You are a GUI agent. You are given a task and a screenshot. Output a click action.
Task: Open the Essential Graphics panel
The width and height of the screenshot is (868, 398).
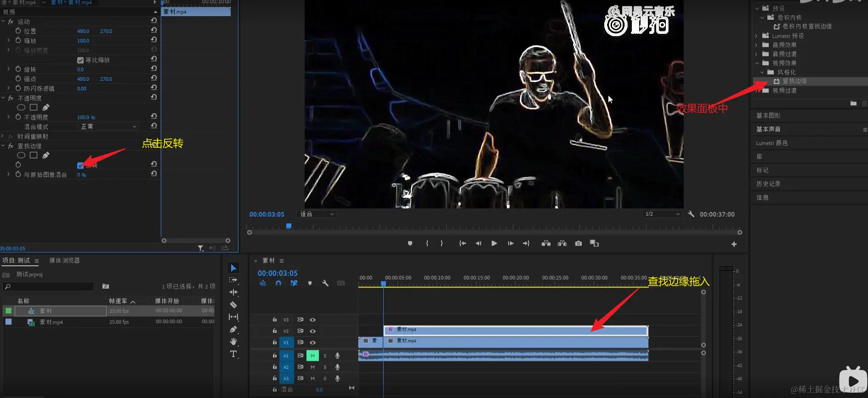point(768,115)
